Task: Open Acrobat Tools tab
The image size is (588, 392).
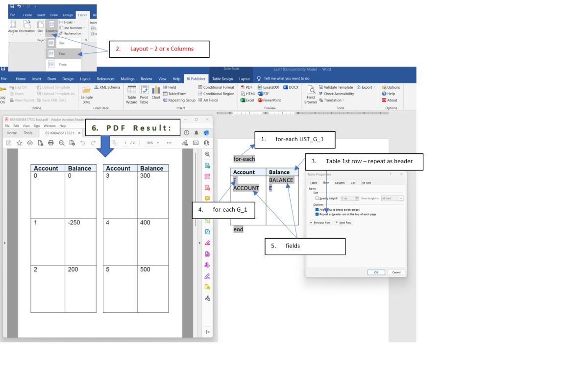Action: 28,133
